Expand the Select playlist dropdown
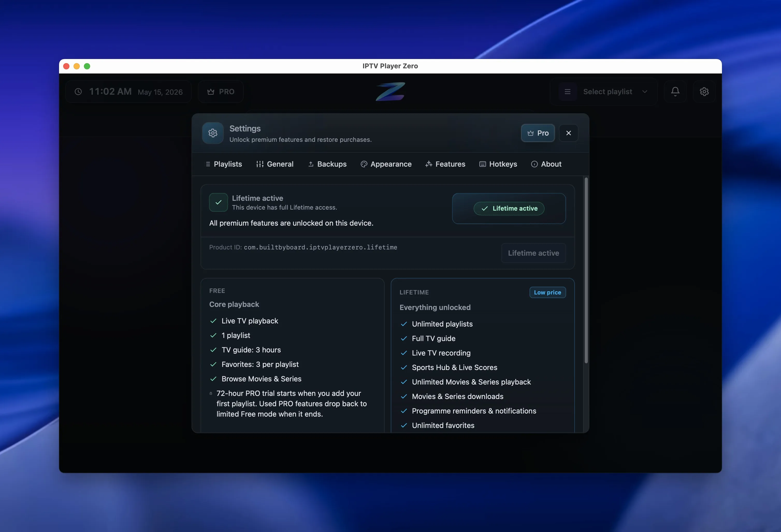This screenshot has height=532, width=781. tap(604, 91)
